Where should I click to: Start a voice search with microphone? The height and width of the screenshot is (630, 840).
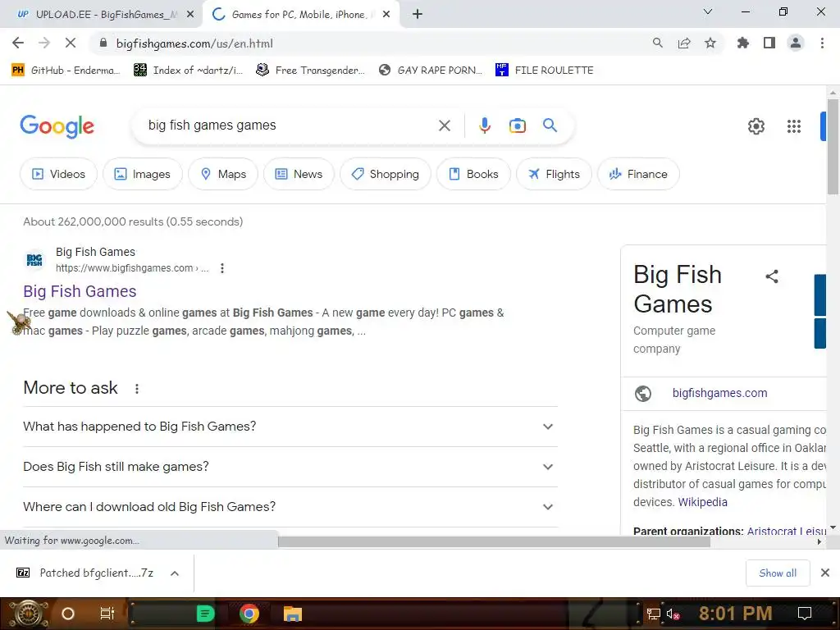[x=484, y=126]
